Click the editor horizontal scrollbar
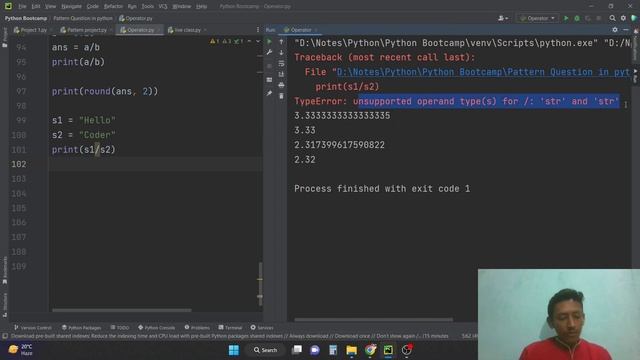This screenshot has width=640, height=360. pyautogui.click(x=122, y=310)
